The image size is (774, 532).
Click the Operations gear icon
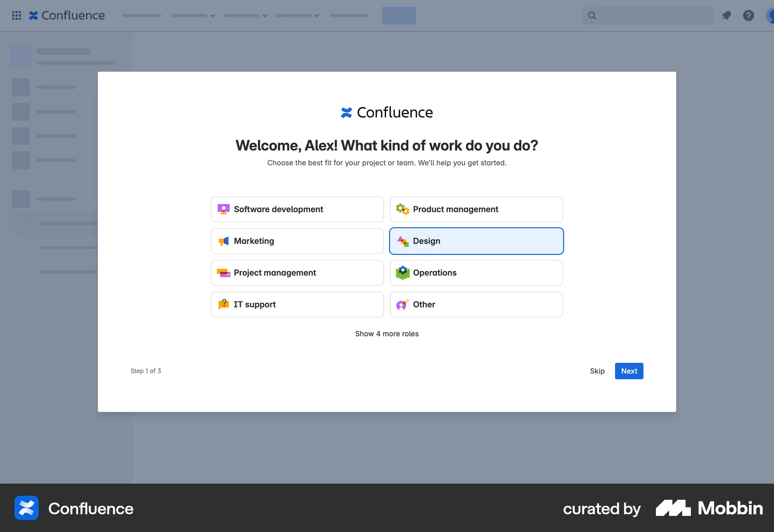[x=402, y=272]
